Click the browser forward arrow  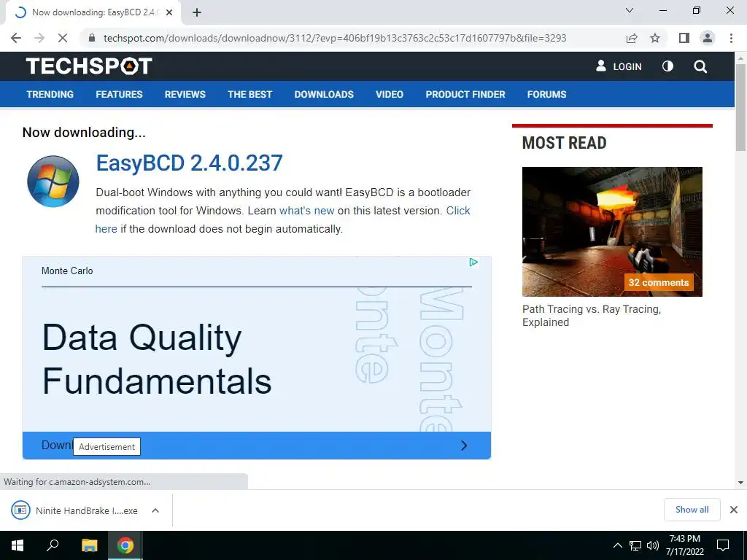(x=39, y=38)
